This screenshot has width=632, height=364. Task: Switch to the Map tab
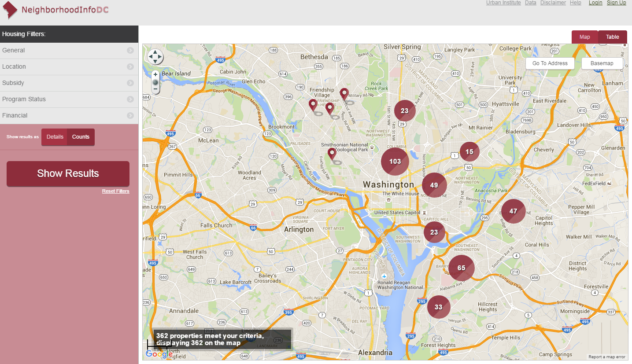click(584, 37)
